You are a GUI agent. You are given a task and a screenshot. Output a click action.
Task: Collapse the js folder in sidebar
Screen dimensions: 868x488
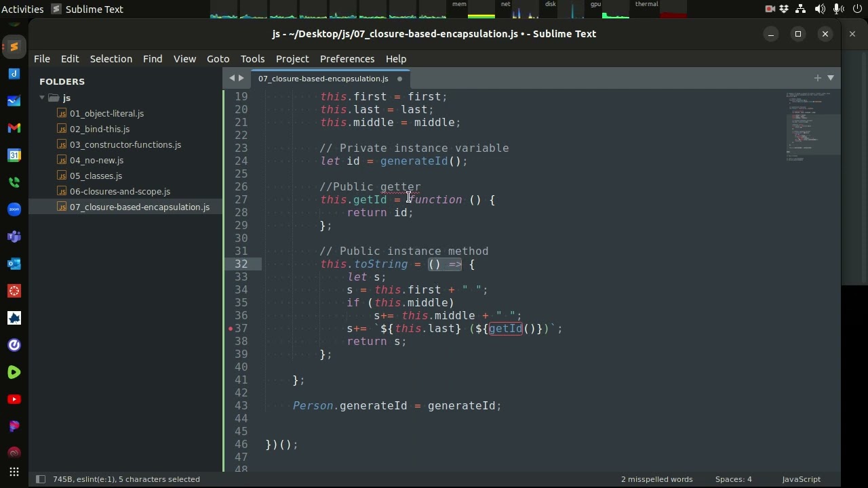[x=42, y=98]
